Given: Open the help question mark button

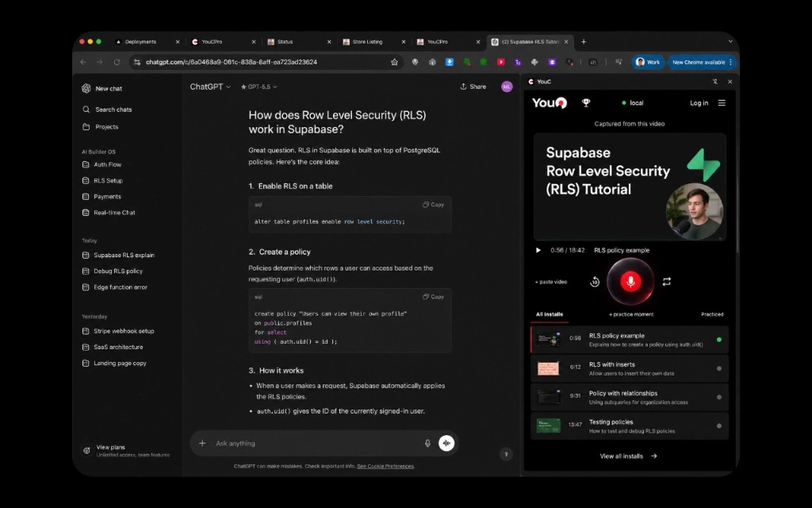Looking at the screenshot, I should point(506,454).
